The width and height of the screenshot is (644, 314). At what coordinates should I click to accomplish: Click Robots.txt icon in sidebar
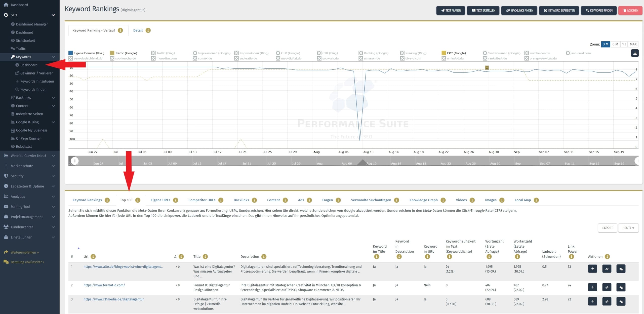(x=13, y=146)
